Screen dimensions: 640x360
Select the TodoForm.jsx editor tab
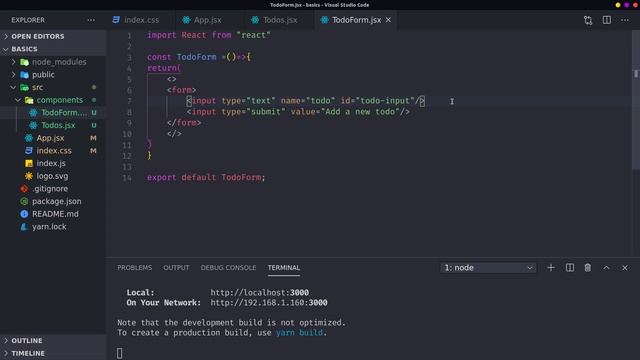(356, 20)
